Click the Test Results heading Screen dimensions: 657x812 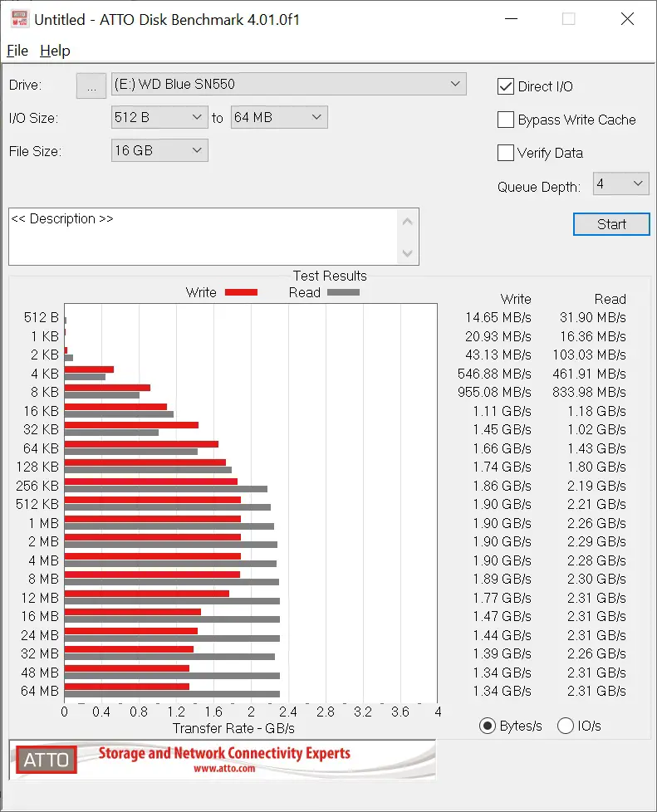click(x=330, y=276)
